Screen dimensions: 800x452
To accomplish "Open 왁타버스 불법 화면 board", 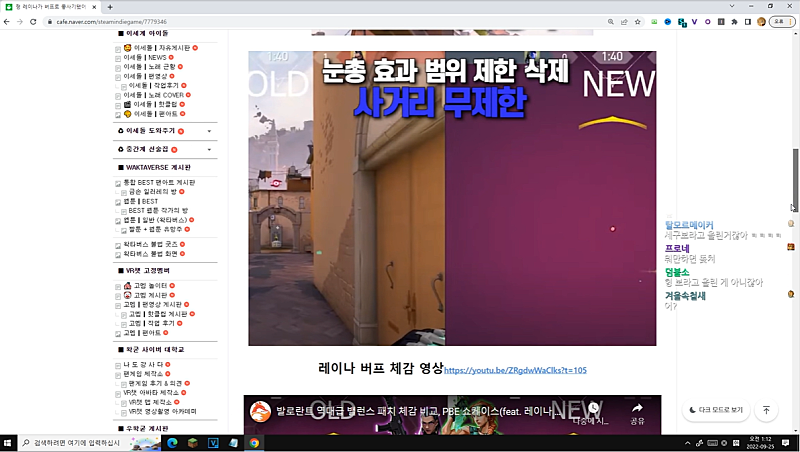I will (x=151, y=254).
